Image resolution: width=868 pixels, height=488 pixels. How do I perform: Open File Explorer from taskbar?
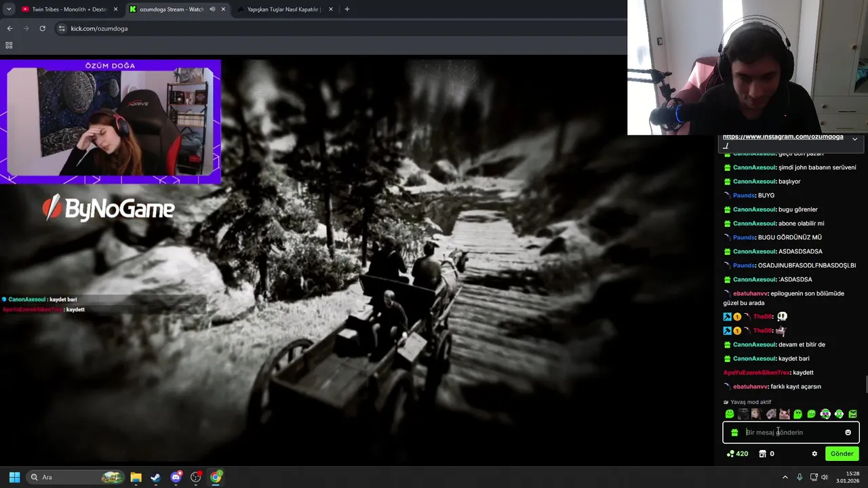click(136, 477)
